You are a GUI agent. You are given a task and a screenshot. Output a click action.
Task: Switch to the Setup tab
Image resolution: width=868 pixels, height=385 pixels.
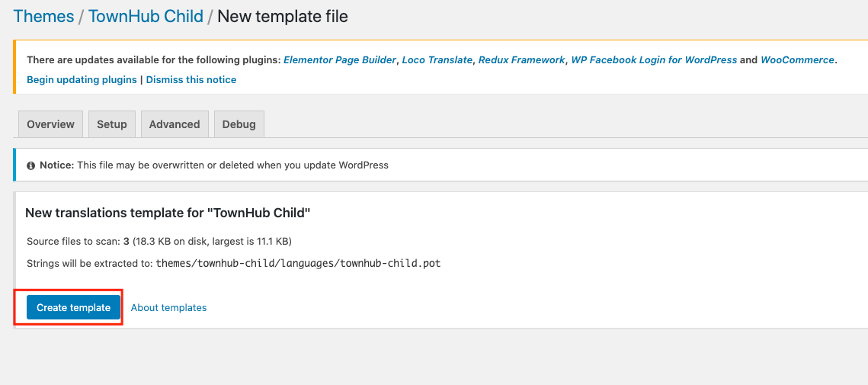tap(112, 124)
